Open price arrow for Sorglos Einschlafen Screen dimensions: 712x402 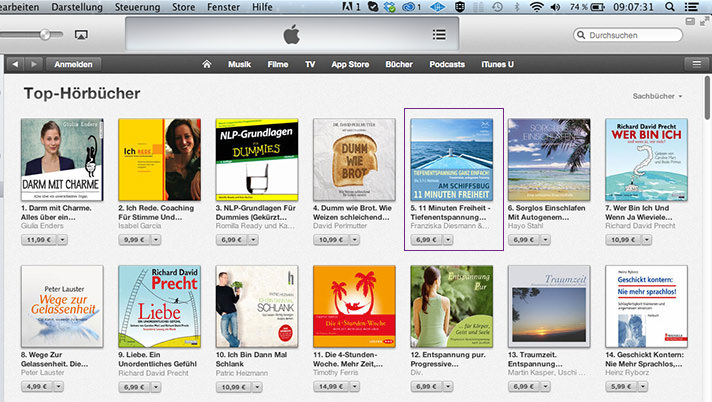click(545, 239)
